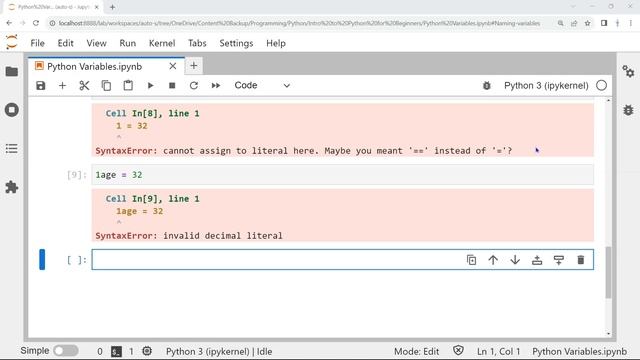Click the Python Variables.ipynb status bar label
The height and width of the screenshot is (360, 640).
click(x=580, y=351)
